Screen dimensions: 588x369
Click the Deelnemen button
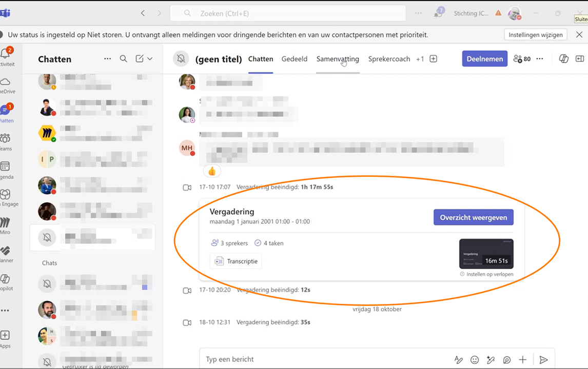[484, 59]
